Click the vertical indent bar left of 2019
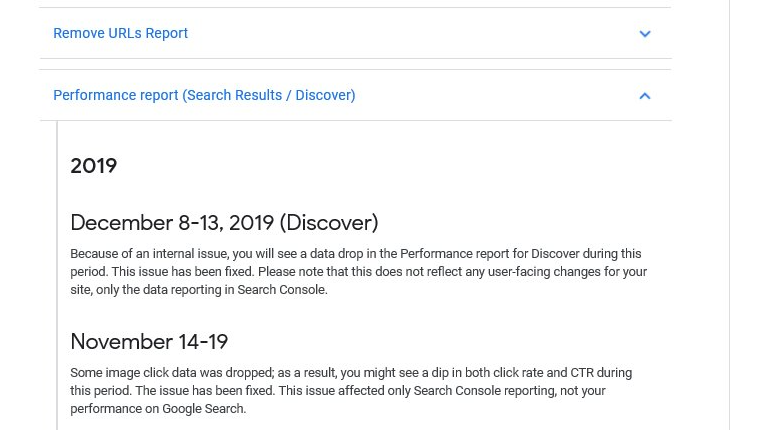This screenshot has width=761, height=430. point(57,275)
